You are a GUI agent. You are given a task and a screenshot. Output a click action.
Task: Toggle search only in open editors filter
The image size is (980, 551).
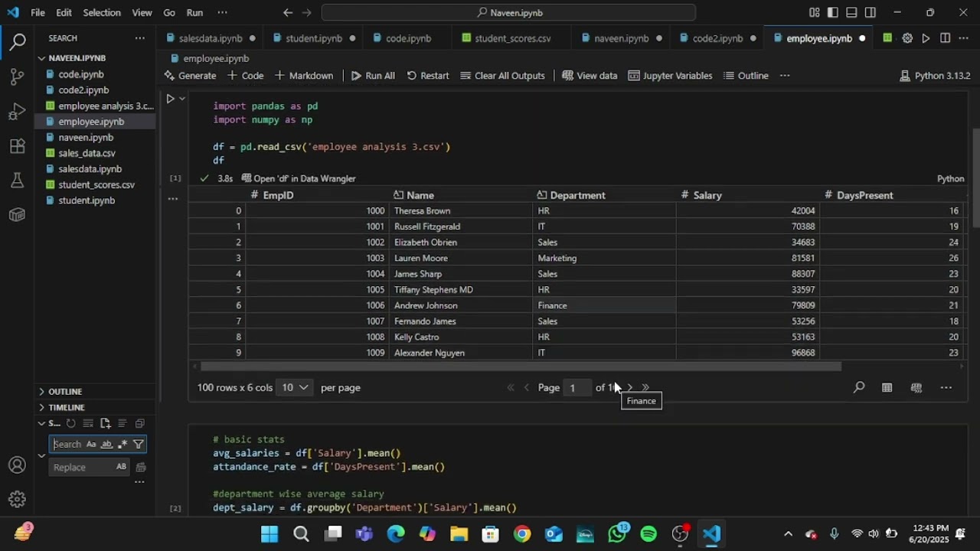[x=139, y=444]
